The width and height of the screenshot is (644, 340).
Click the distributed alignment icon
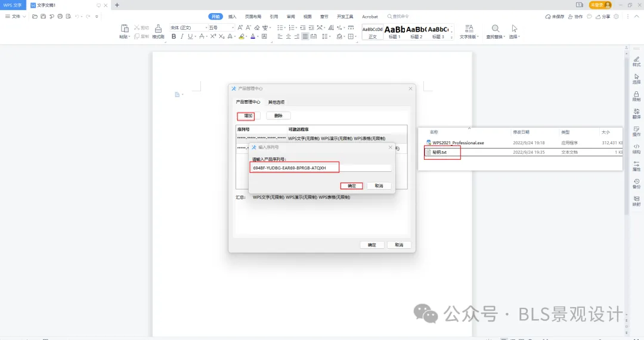(x=314, y=36)
